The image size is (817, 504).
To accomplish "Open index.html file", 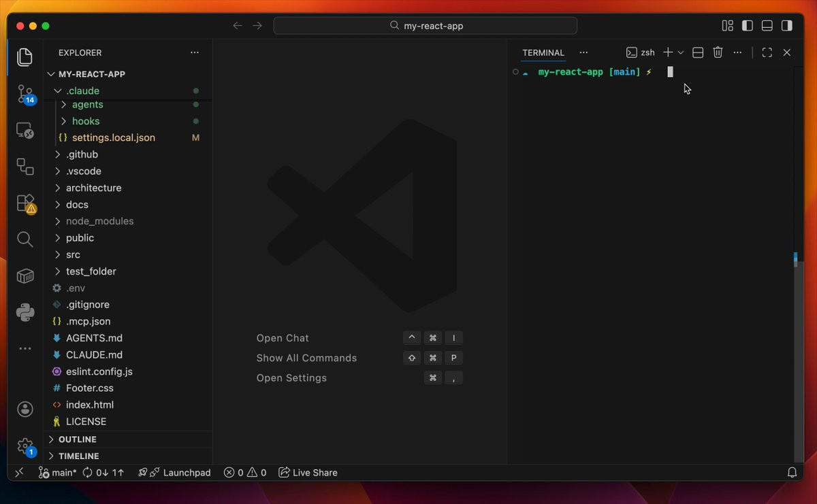I will tap(128, 405).
